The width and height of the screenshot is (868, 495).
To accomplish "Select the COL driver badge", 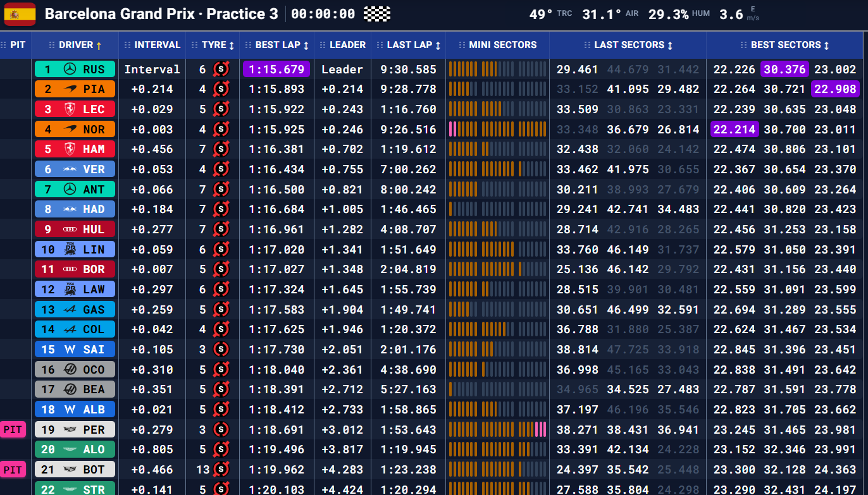I will point(75,329).
